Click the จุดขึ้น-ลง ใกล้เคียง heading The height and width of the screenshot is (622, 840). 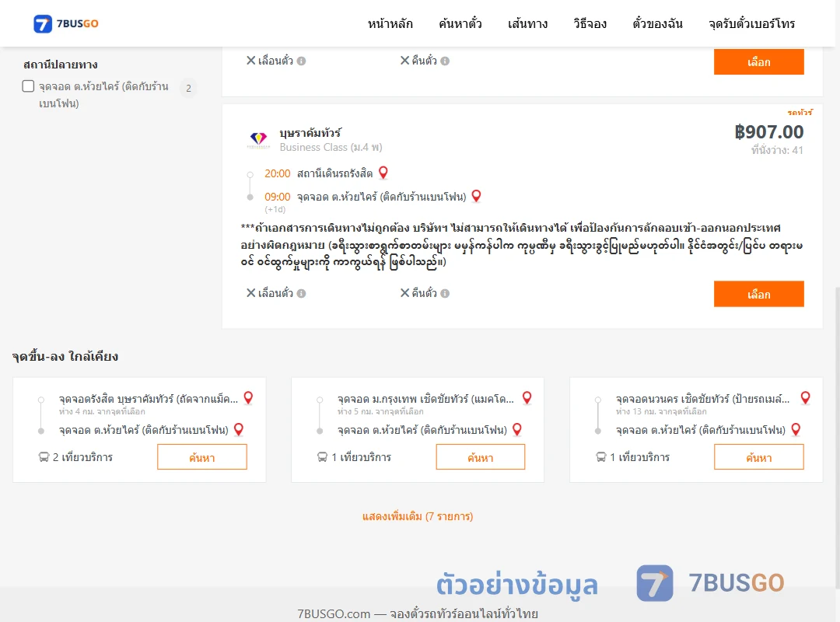65,357
